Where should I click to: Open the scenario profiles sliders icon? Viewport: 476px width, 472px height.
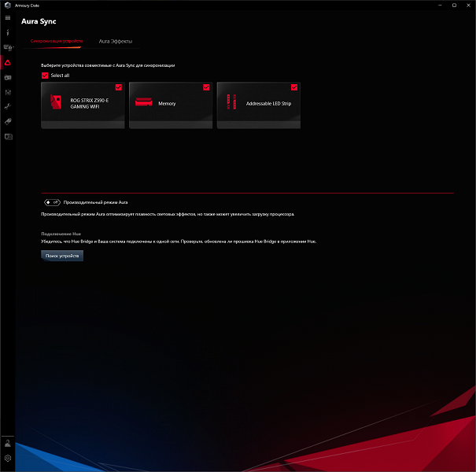[8, 92]
